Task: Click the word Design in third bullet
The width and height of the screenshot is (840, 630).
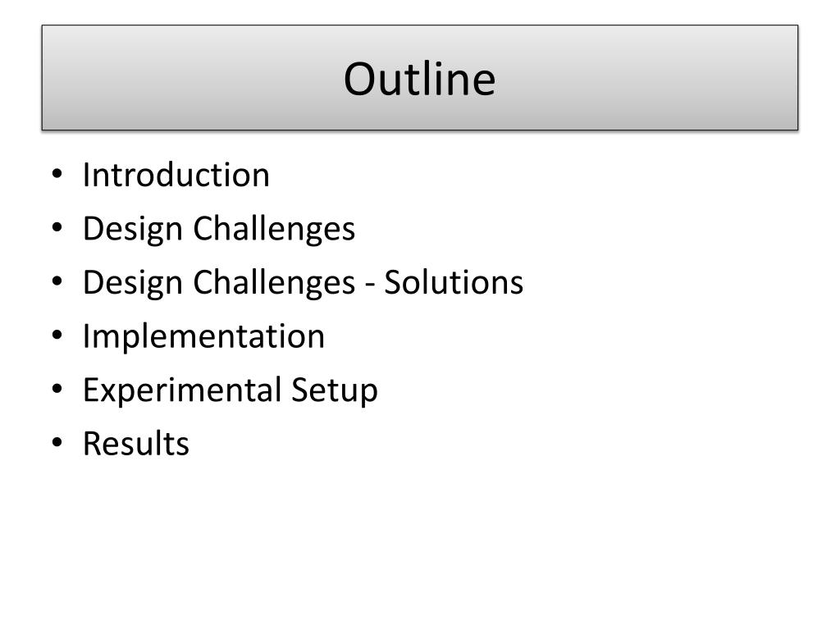Action: [133, 282]
